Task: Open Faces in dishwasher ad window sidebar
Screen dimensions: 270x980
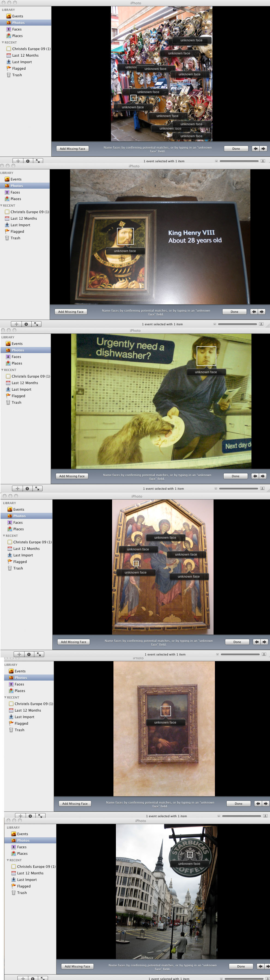Action: [x=16, y=357]
